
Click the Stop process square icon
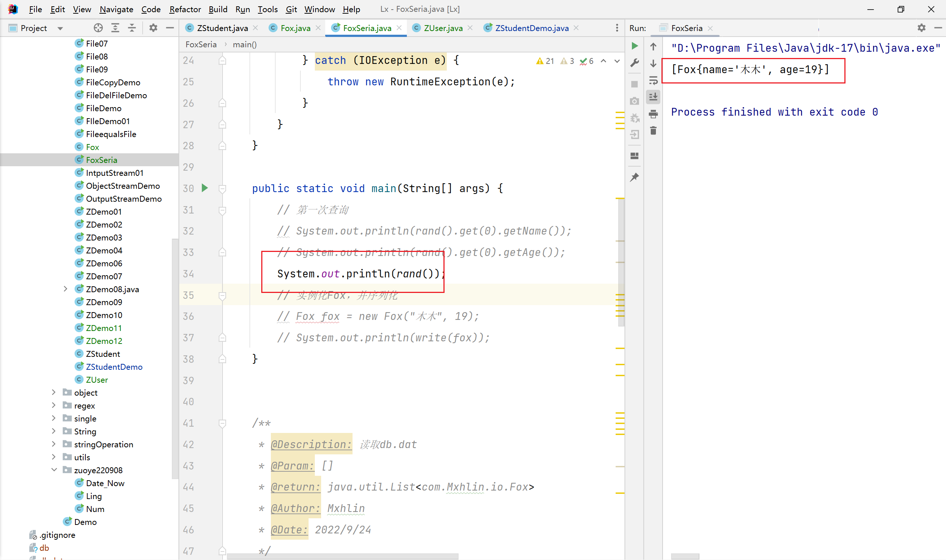click(x=634, y=84)
